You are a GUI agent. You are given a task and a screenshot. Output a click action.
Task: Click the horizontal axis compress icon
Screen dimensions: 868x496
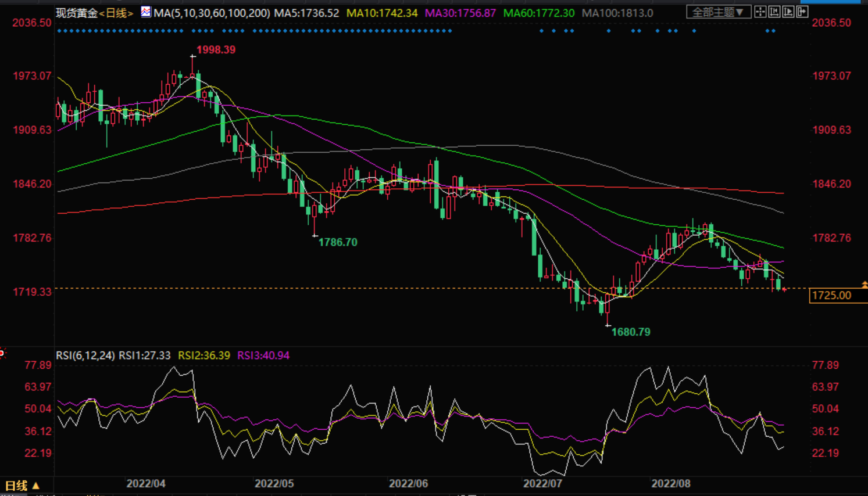tap(774, 12)
